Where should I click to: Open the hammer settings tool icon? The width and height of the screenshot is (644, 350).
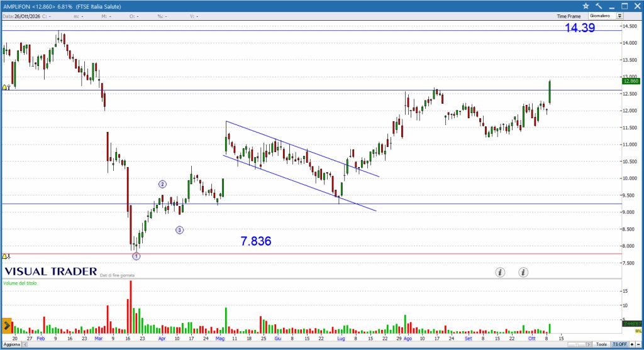coord(599,6)
